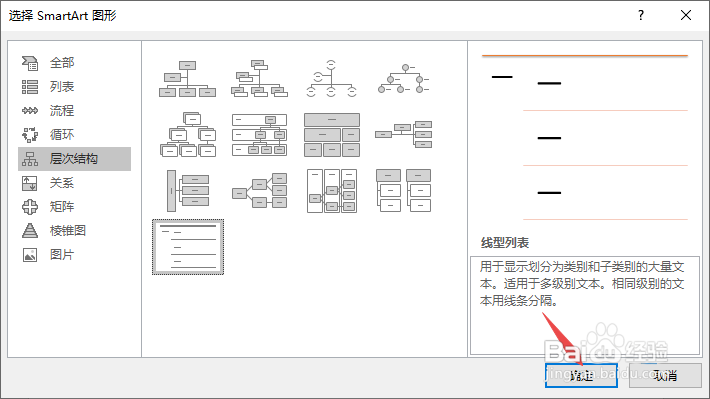
Task: Choose the Name and Title Organization Chart layout
Action: coord(259,79)
